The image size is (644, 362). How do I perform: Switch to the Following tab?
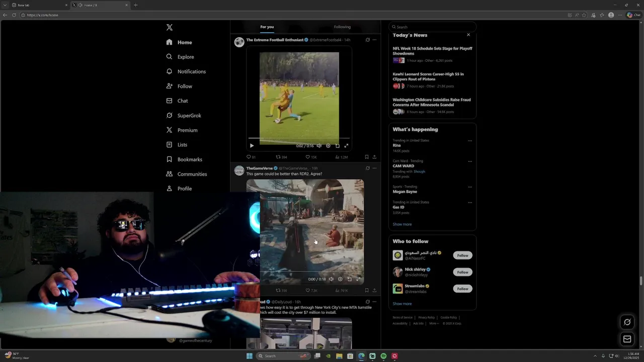pos(342,27)
